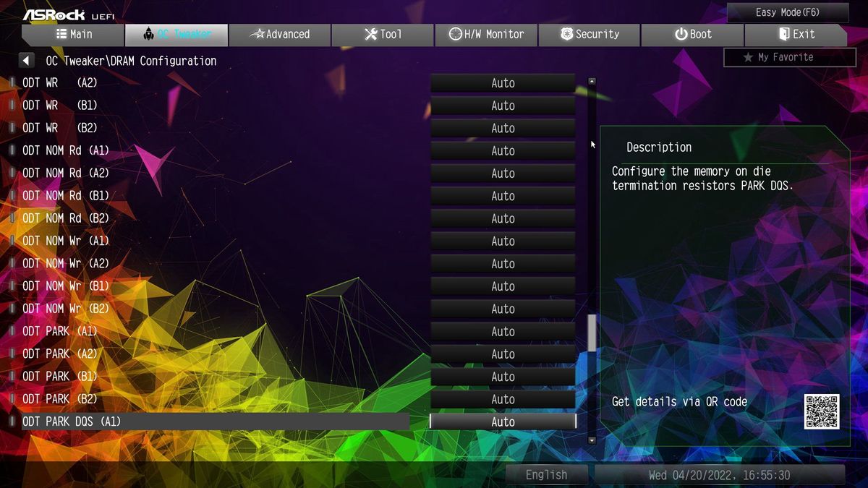Click the ASRock UEFI logo

[69, 14]
